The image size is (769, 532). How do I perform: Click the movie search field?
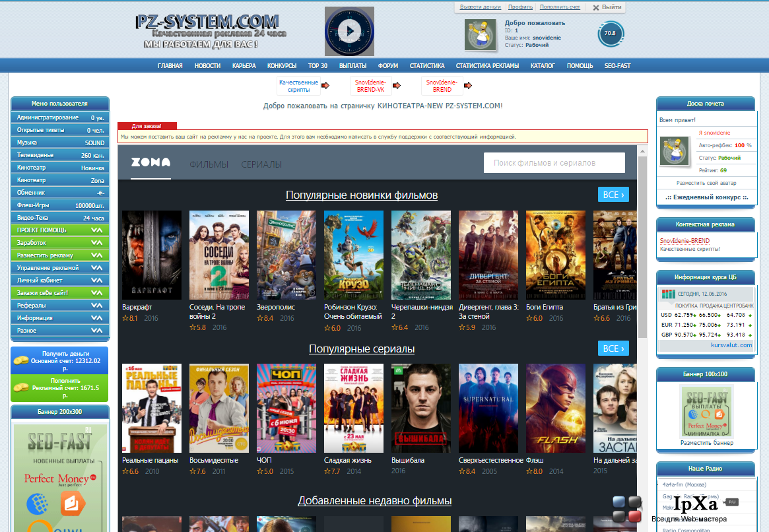554,163
